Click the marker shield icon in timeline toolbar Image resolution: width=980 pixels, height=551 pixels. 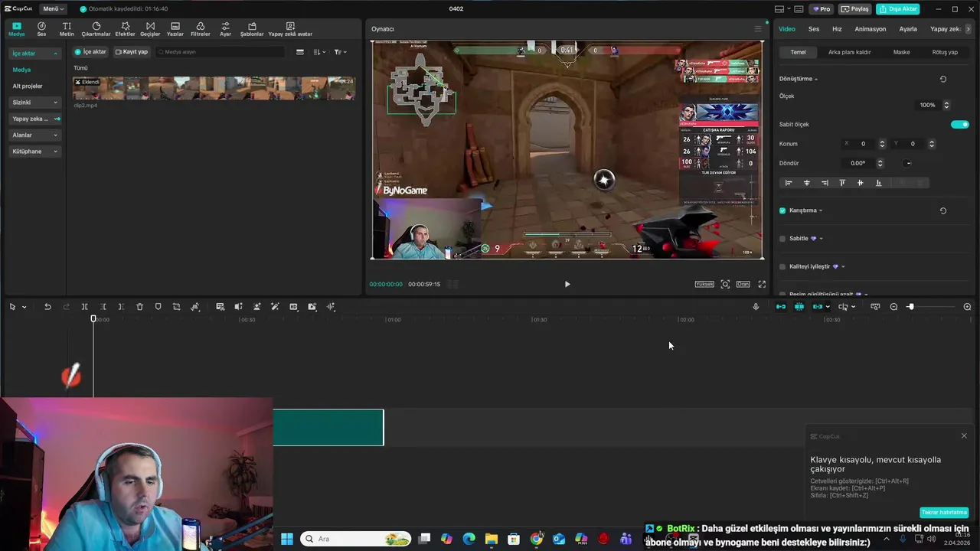(158, 307)
